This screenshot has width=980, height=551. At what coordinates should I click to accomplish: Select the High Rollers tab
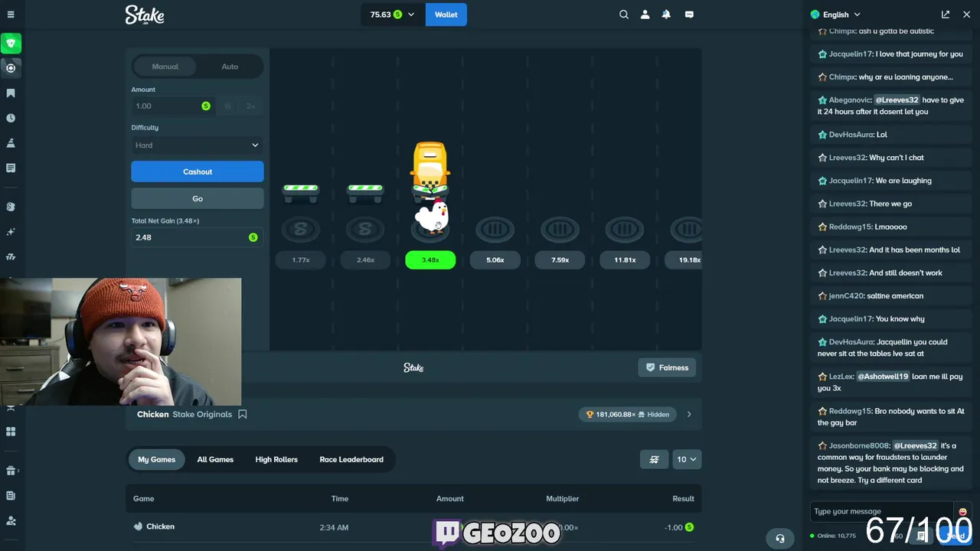[276, 459]
